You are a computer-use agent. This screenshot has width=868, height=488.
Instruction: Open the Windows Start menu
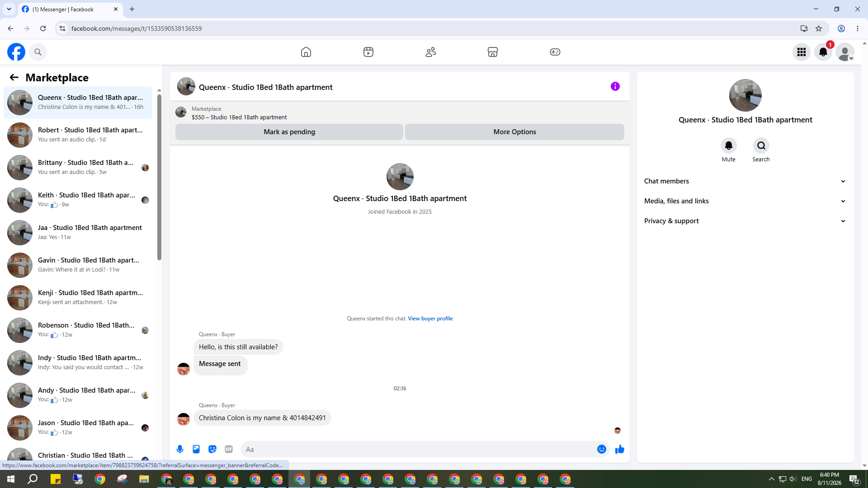pos(11,479)
